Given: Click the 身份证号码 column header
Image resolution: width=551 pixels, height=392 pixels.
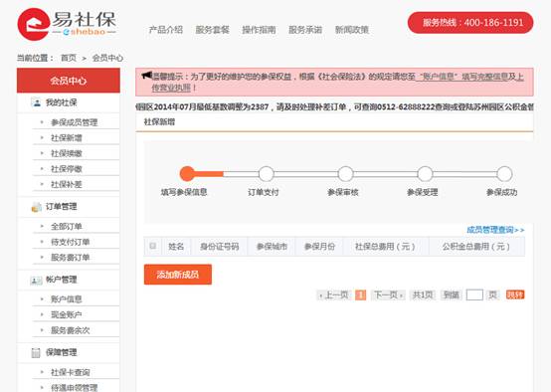Looking at the screenshot, I should pos(219,246).
